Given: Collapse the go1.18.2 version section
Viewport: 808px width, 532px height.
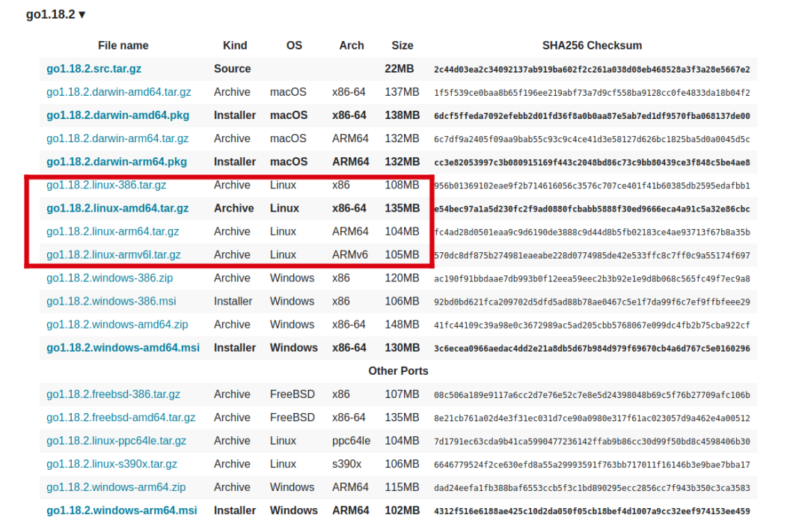Looking at the screenshot, I should pyautogui.click(x=55, y=14).
